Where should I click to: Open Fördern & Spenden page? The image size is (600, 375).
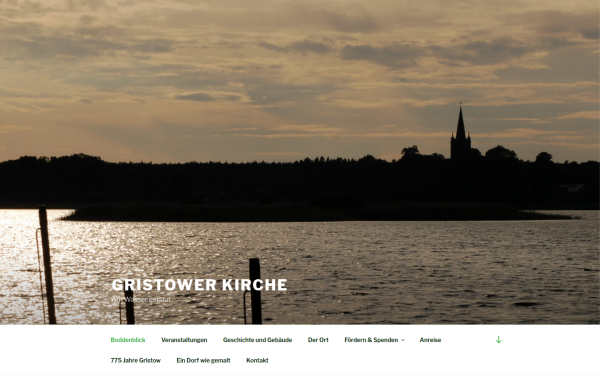click(x=371, y=340)
